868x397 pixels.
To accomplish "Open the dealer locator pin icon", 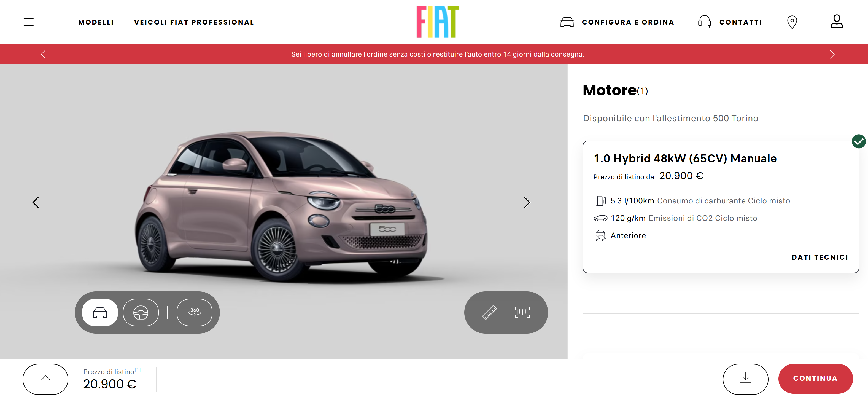I will 792,22.
